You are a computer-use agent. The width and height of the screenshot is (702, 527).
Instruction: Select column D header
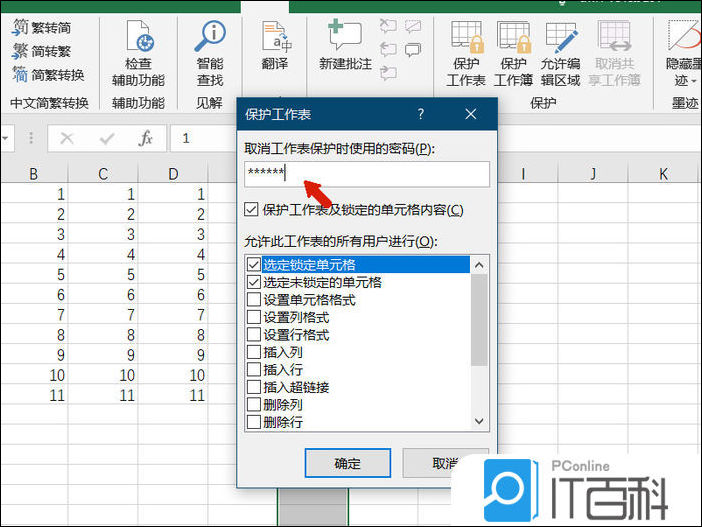[x=173, y=174]
